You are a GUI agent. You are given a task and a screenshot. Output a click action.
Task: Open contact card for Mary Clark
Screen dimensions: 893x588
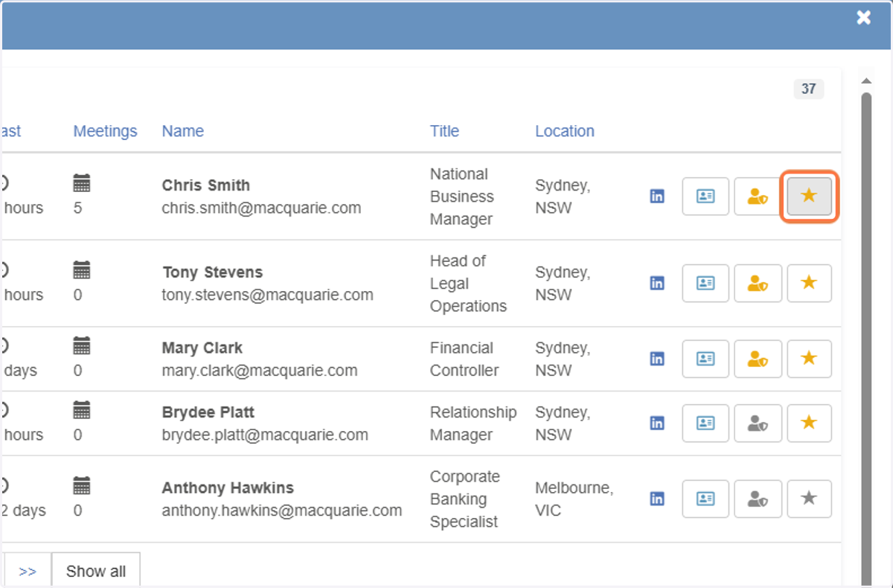point(705,359)
